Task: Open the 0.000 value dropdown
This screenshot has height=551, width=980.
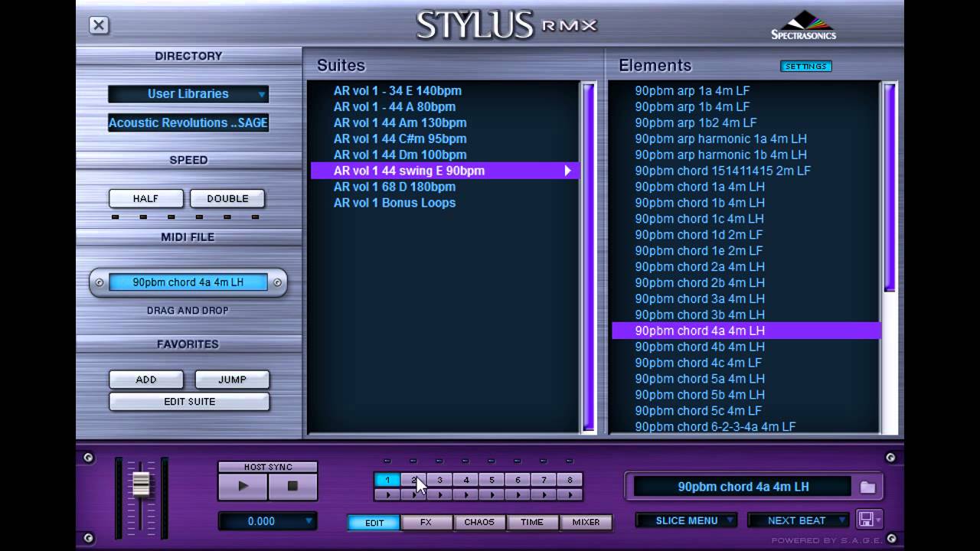Action: pos(267,521)
